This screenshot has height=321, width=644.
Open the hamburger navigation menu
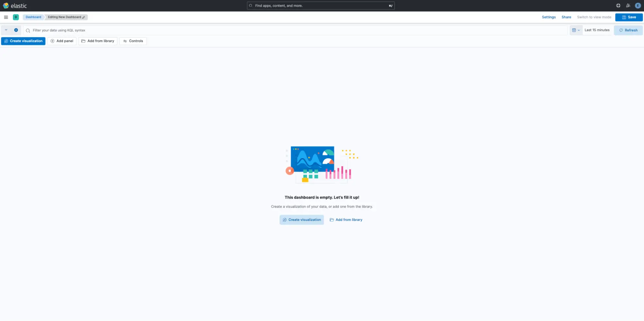click(6, 17)
